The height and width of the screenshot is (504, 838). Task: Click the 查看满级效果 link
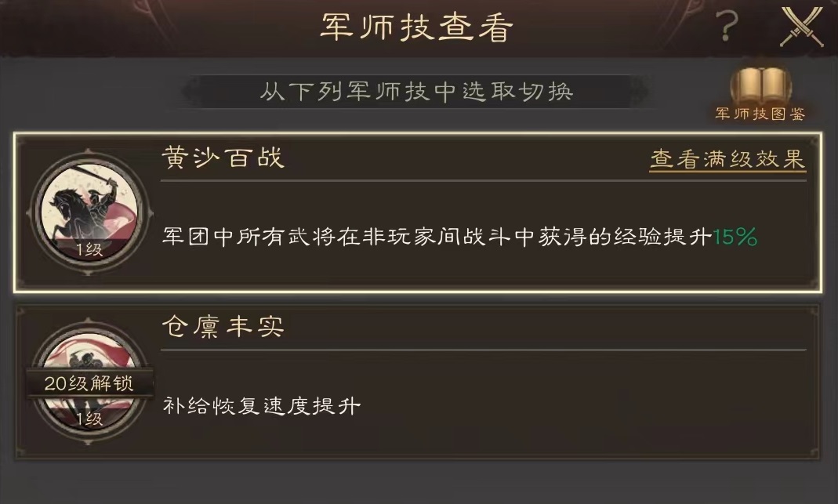[x=728, y=159]
